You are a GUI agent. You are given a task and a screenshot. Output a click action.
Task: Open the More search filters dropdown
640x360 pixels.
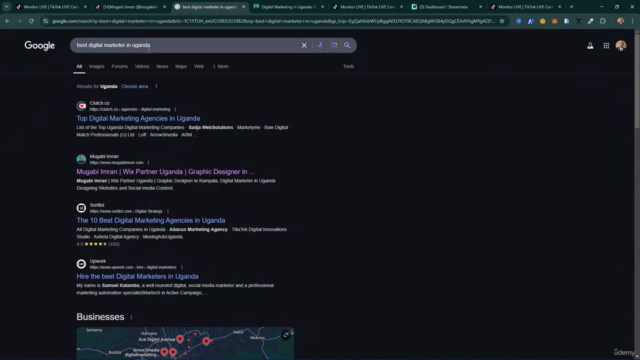[x=221, y=67]
